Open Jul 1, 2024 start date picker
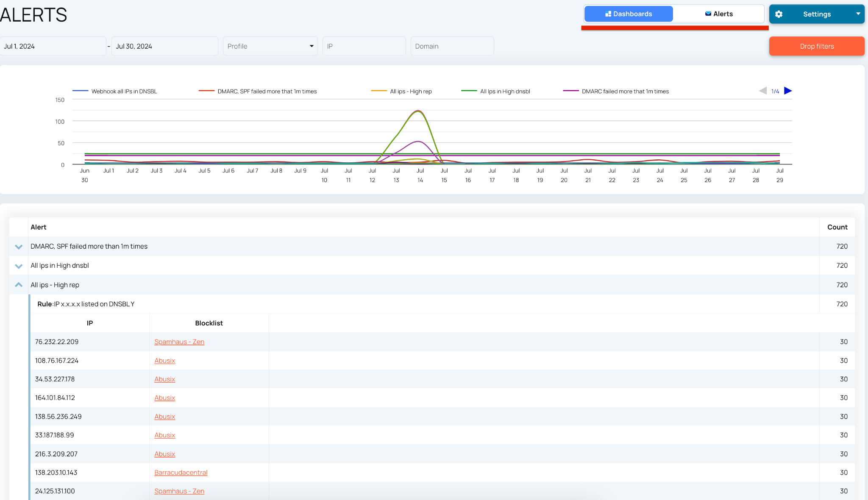Screen dimensions: 868x500 click(x=53, y=46)
